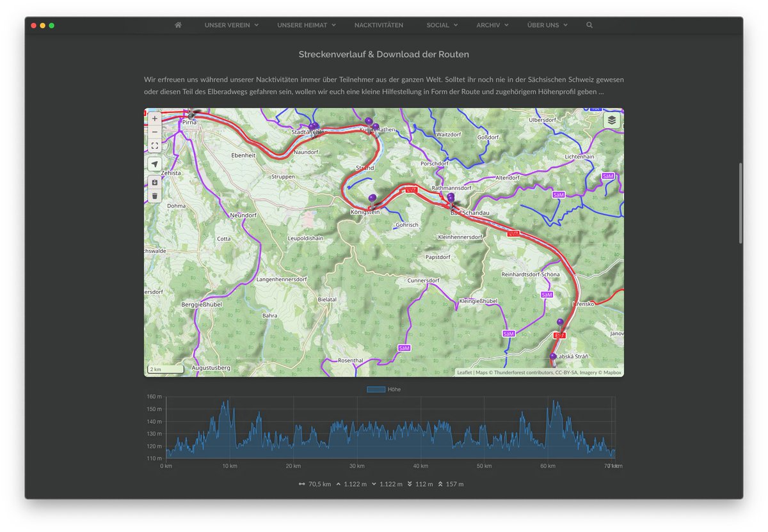
Task: Go to the home page icon
Action: pos(178,25)
